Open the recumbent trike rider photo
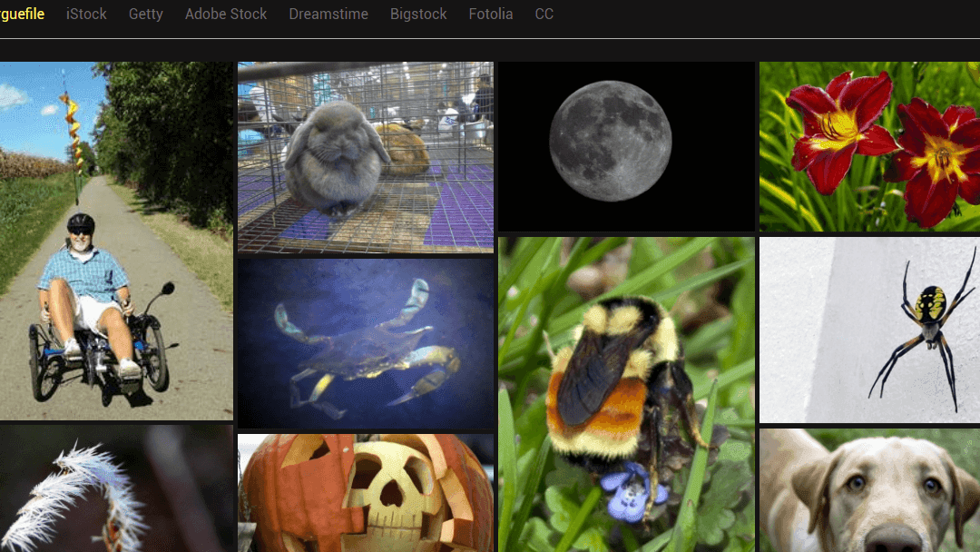 click(116, 241)
